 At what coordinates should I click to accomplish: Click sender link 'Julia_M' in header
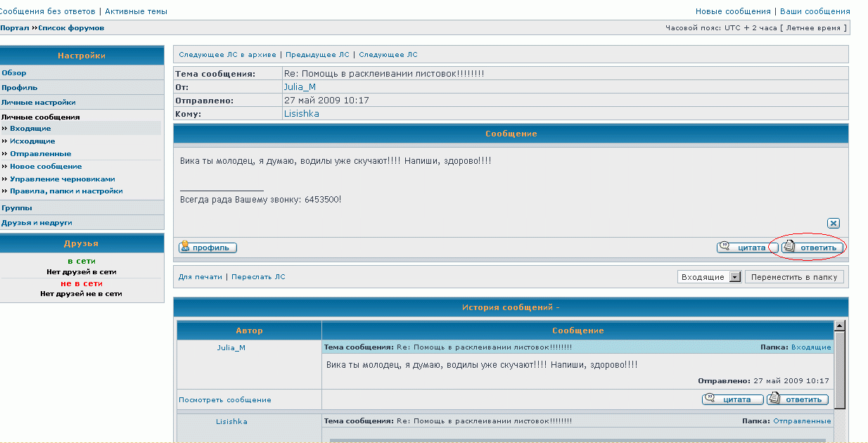click(x=300, y=86)
